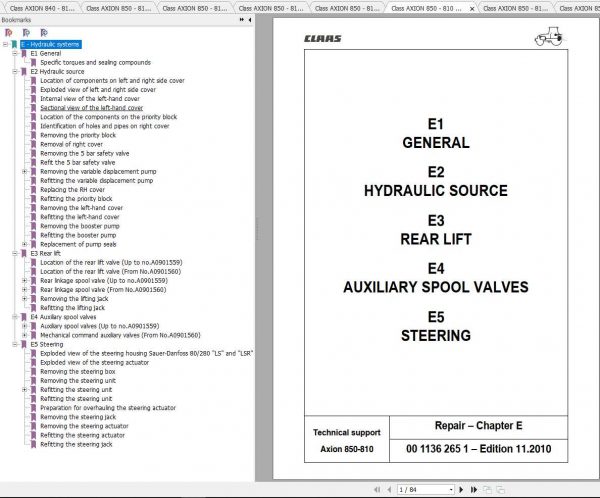Click the first bookmark flag icon in Bookmarks toolbar
Viewport: 600px width, 498px height.
tap(8, 33)
